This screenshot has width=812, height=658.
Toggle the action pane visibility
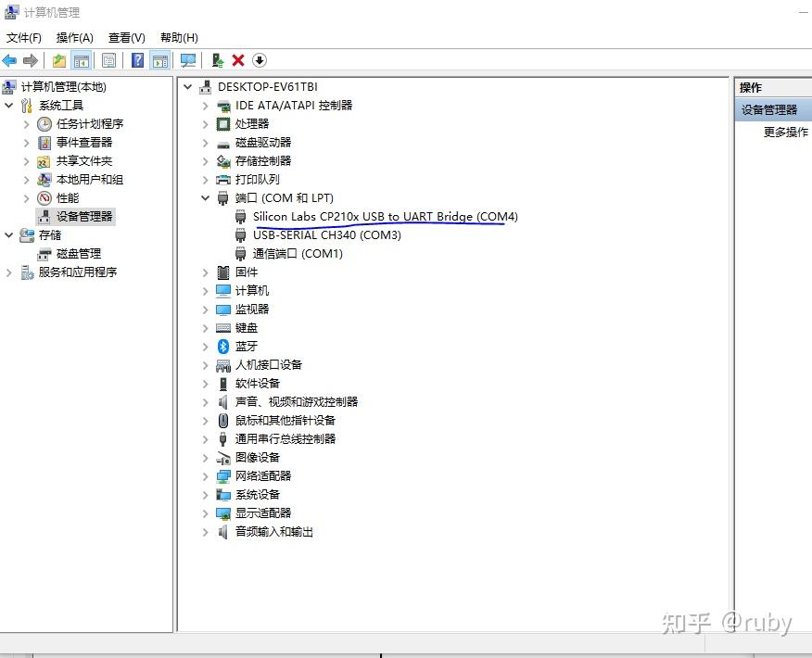[x=159, y=60]
